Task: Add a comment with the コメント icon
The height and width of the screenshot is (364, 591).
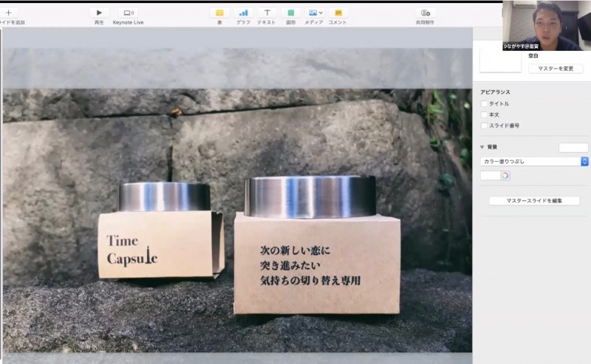Action: 338,13
